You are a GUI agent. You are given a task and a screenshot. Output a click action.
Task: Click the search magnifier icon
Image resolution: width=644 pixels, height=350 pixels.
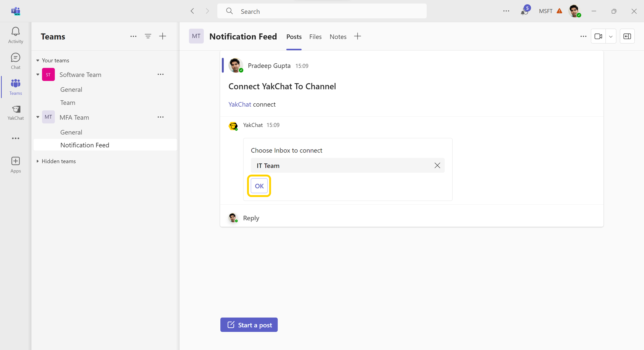coord(229,11)
